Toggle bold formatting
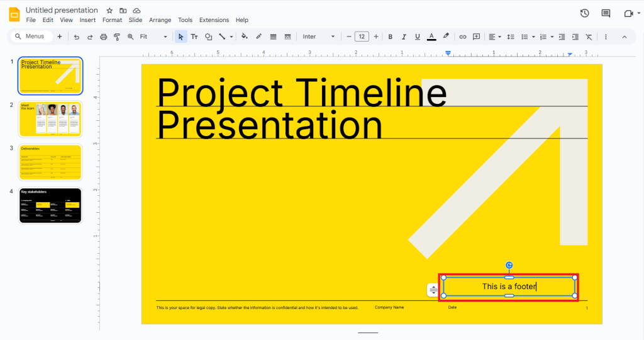Image resolution: width=644 pixels, height=340 pixels. coord(390,37)
